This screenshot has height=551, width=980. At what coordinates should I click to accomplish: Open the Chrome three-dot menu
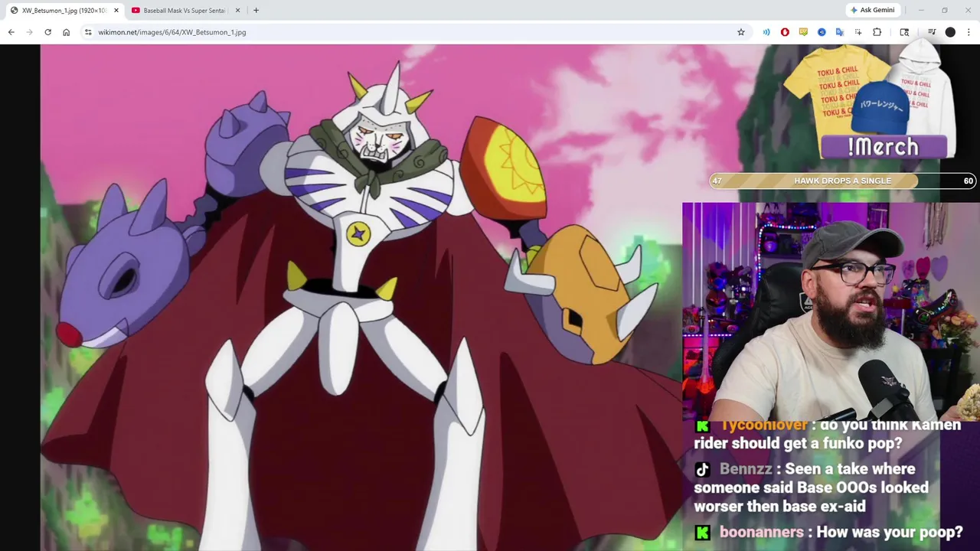(969, 32)
